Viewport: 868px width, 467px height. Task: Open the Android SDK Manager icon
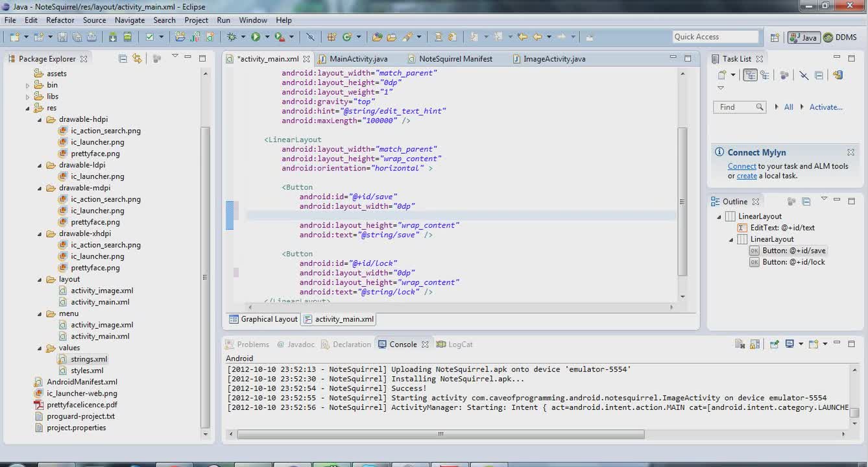coord(112,37)
